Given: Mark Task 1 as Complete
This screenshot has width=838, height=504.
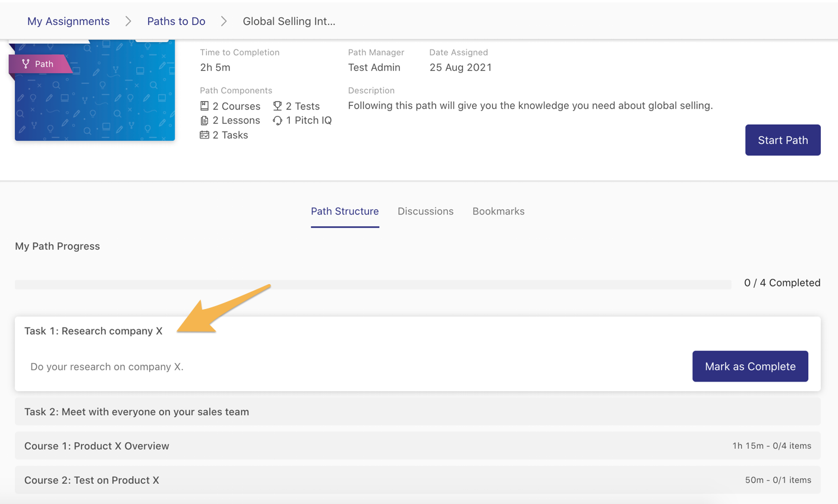Looking at the screenshot, I should click(750, 367).
